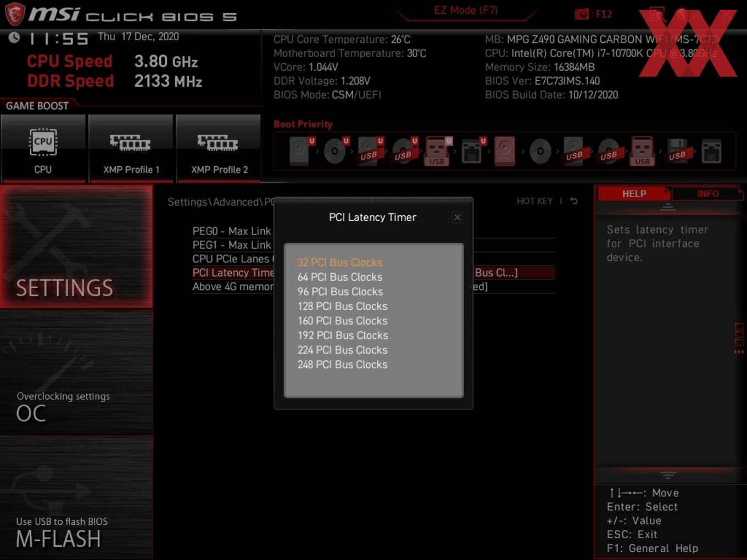Image resolution: width=747 pixels, height=560 pixels.
Task: Click the BIOS Ver: E7C73IMS.140 text
Action: tap(542, 81)
